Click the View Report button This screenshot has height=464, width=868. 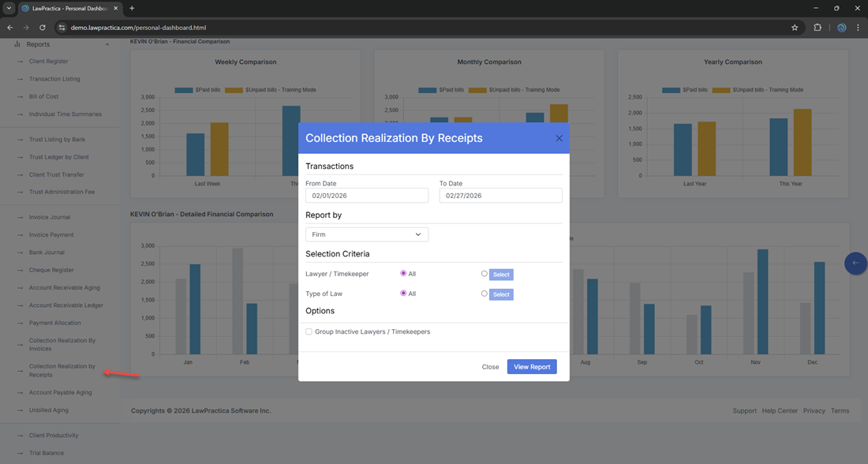pyautogui.click(x=532, y=367)
